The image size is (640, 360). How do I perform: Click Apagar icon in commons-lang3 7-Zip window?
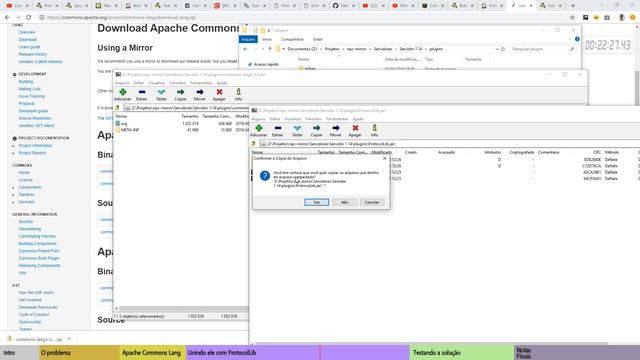[x=219, y=92]
